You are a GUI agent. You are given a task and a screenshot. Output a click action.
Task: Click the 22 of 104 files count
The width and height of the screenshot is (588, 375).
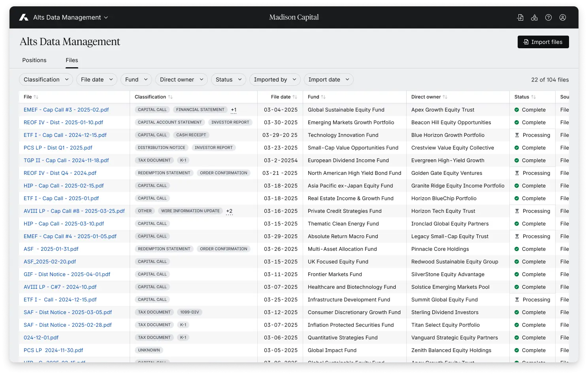click(550, 80)
